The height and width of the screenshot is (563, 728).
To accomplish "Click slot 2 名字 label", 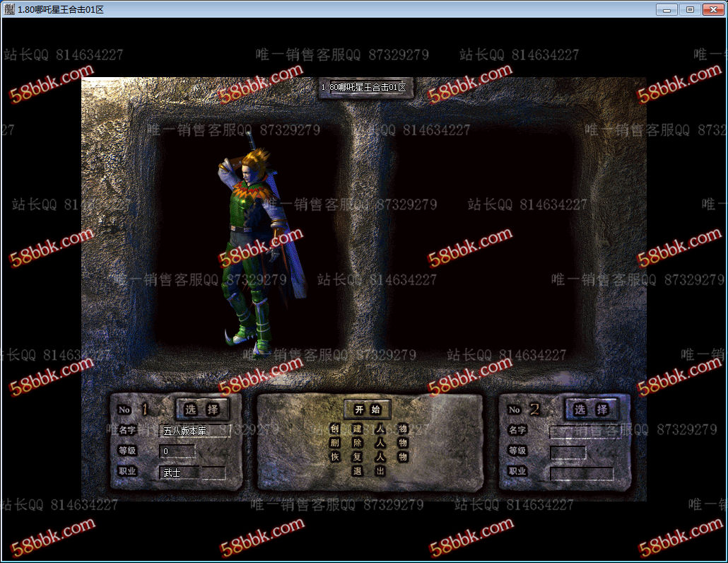I will point(517,430).
